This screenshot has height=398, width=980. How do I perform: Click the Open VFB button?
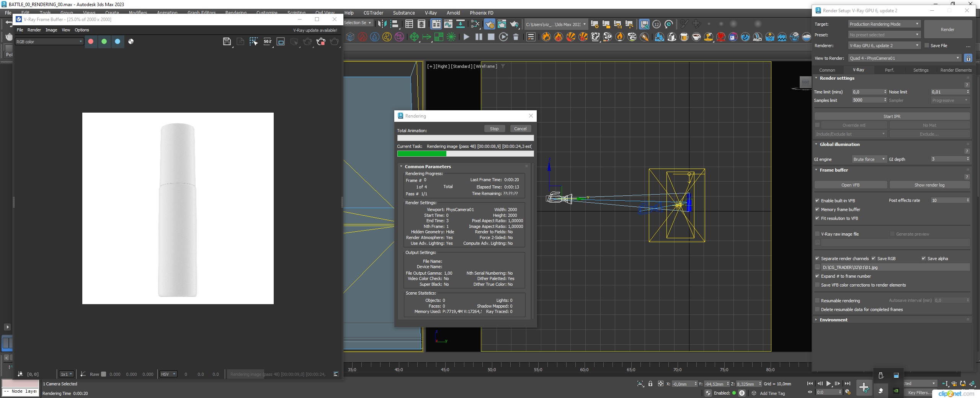(x=851, y=185)
